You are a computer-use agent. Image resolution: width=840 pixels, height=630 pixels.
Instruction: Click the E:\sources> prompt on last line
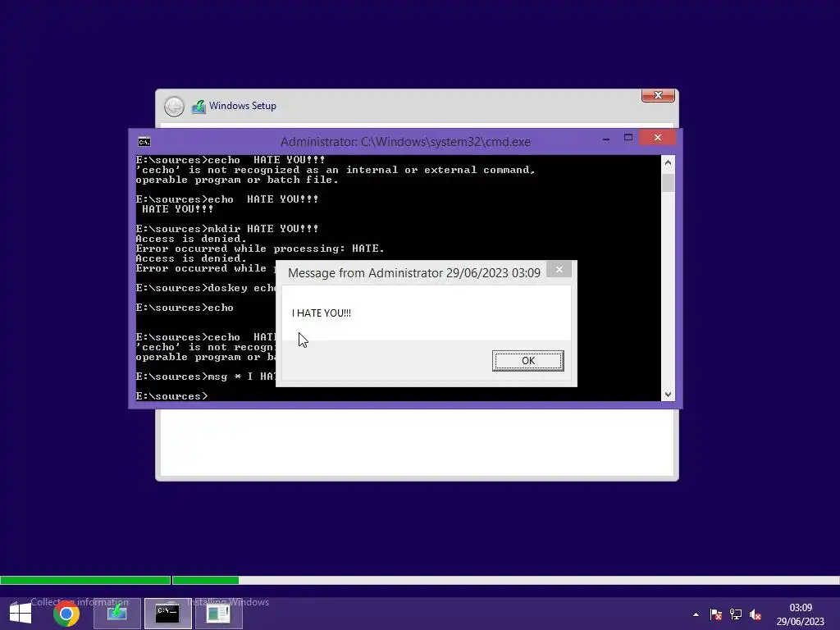pyautogui.click(x=171, y=396)
